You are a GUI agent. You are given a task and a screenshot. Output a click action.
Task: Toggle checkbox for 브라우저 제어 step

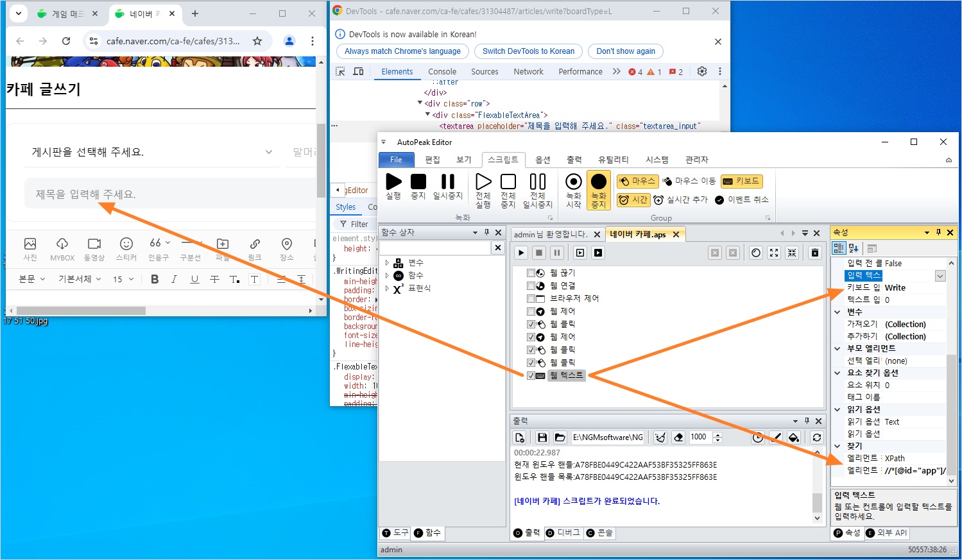531,298
